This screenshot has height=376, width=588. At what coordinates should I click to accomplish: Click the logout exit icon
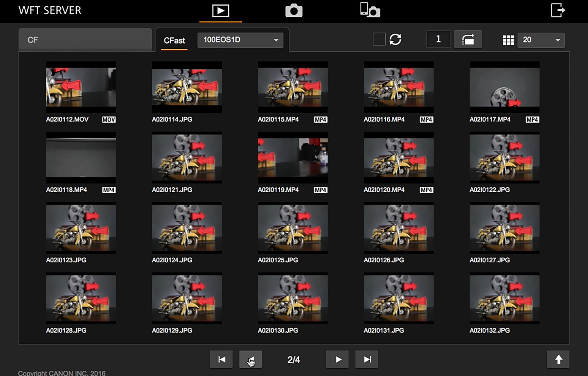point(558,10)
